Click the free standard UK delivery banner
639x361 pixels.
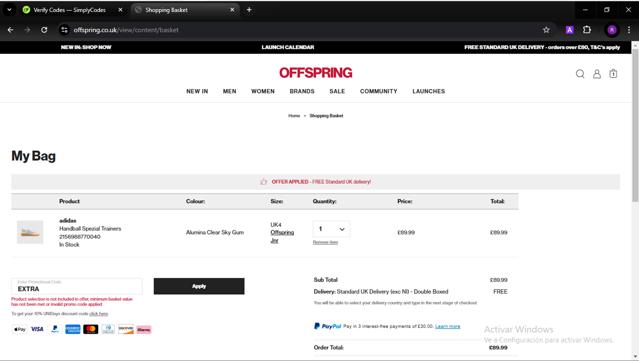click(542, 47)
